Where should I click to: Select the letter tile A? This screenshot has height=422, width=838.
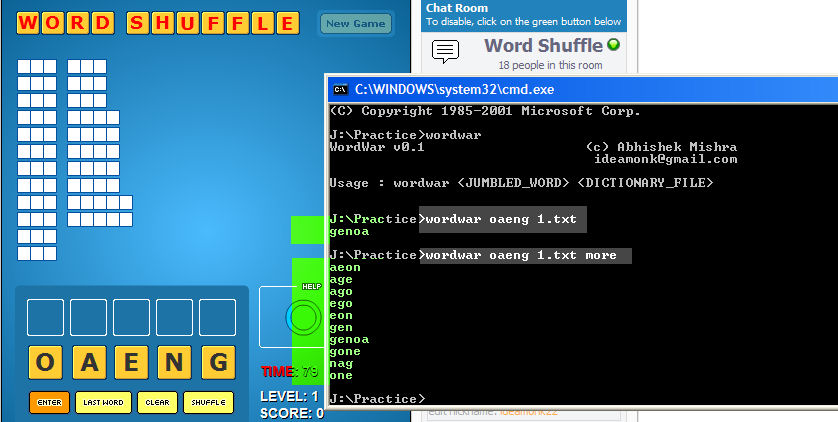(89, 362)
